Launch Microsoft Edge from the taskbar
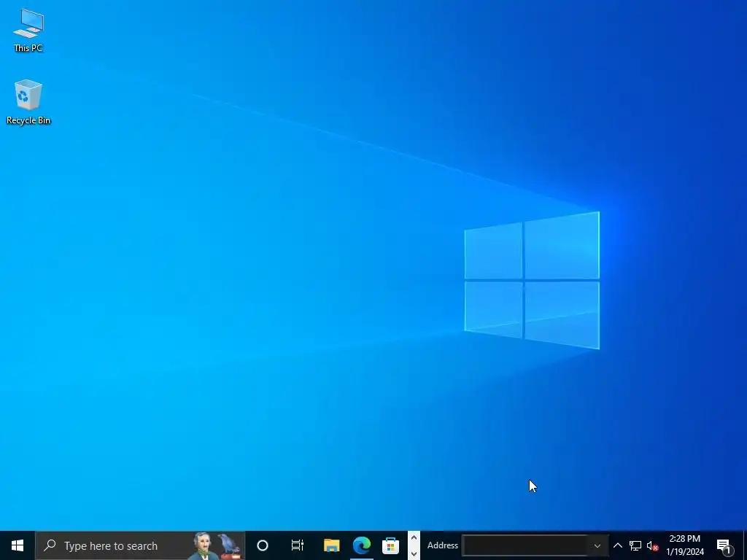Image resolution: width=747 pixels, height=560 pixels. [362, 545]
